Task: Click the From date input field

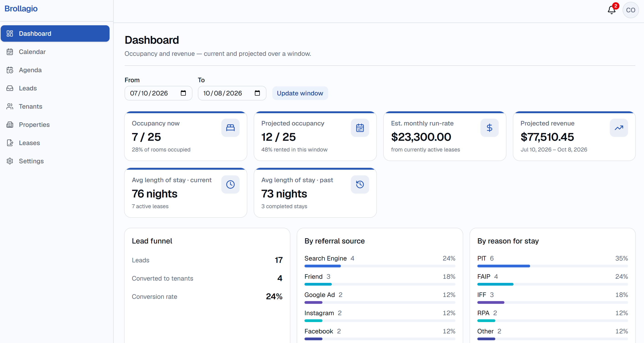Action: [158, 93]
